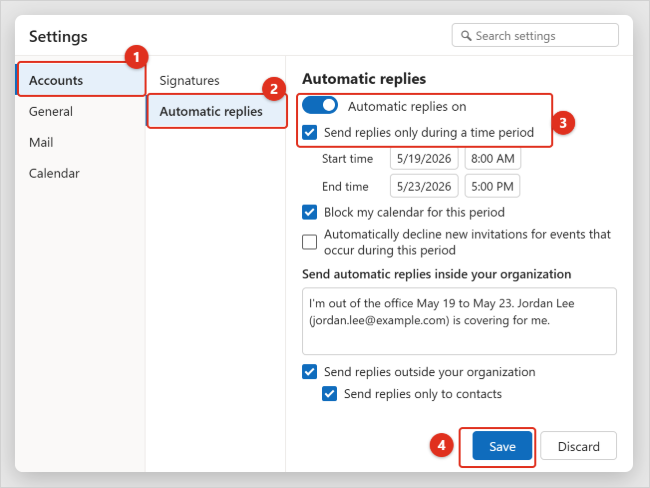This screenshot has width=650, height=488.
Task: Click the search magnifier icon
Action: (466, 36)
